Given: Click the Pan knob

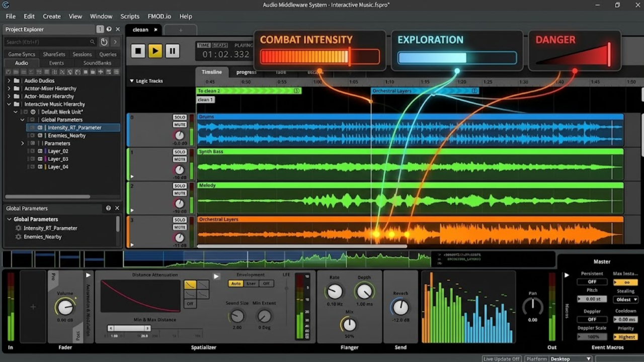Looking at the screenshot, I should click(533, 306).
